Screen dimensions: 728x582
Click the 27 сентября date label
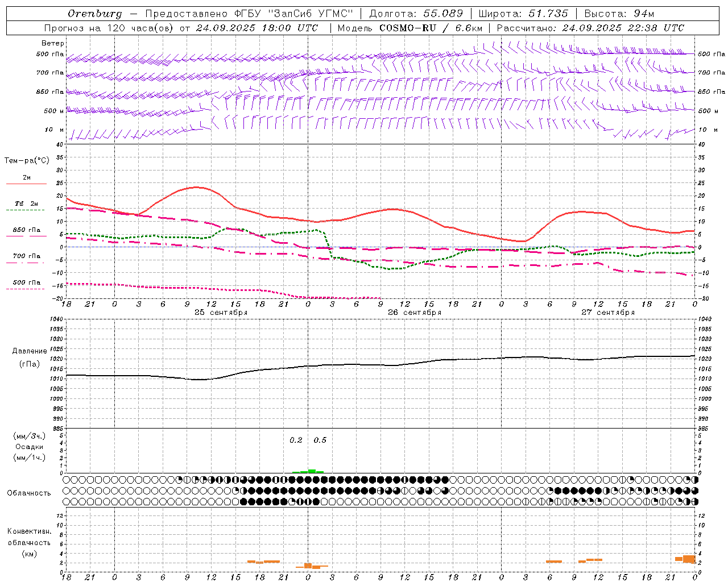608,313
